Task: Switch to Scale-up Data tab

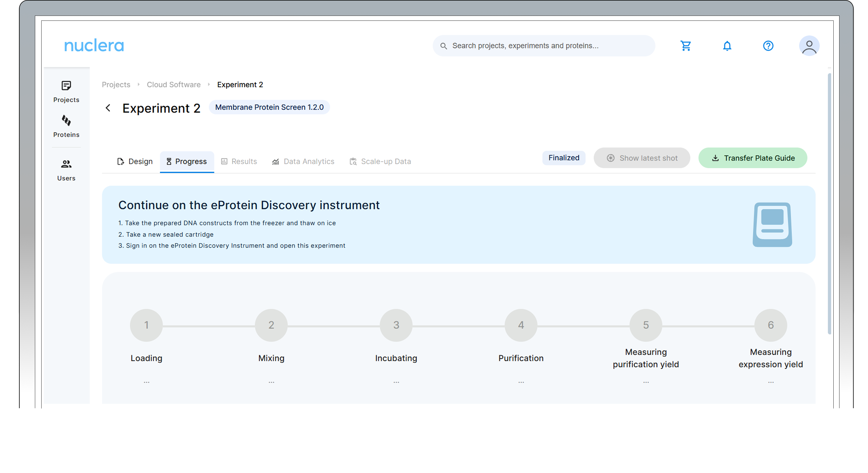Action: [x=380, y=161]
